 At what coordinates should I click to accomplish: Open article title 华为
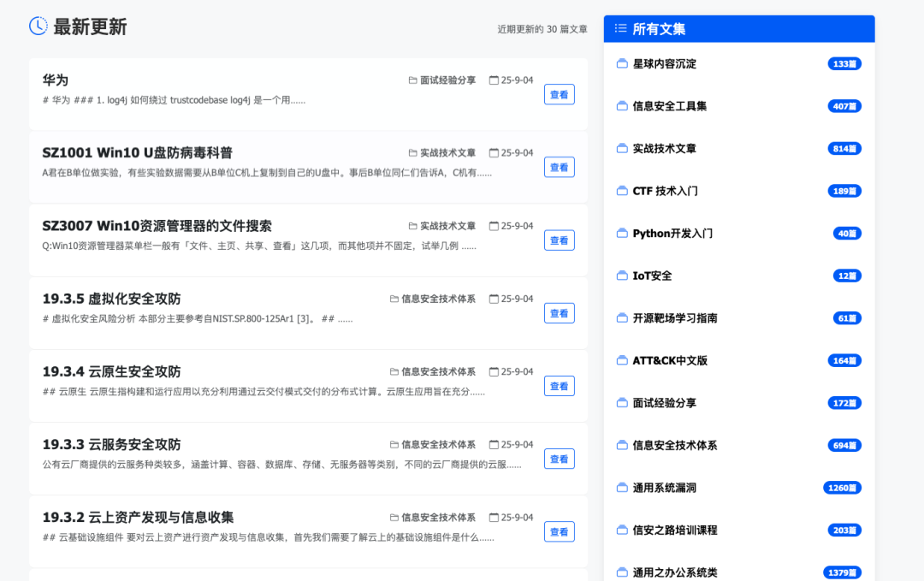coord(56,80)
